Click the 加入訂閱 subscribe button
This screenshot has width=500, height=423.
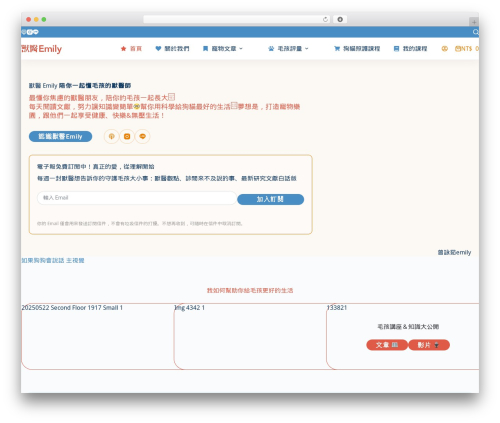click(x=270, y=199)
